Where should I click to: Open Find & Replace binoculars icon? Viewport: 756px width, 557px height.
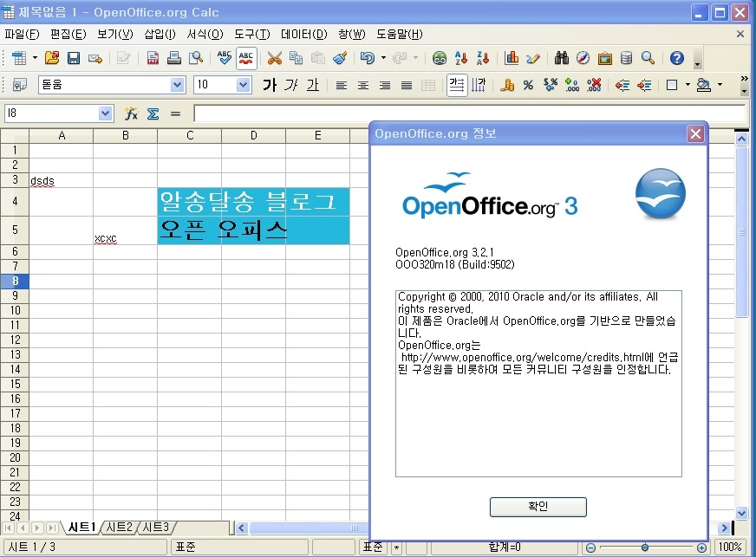point(561,58)
